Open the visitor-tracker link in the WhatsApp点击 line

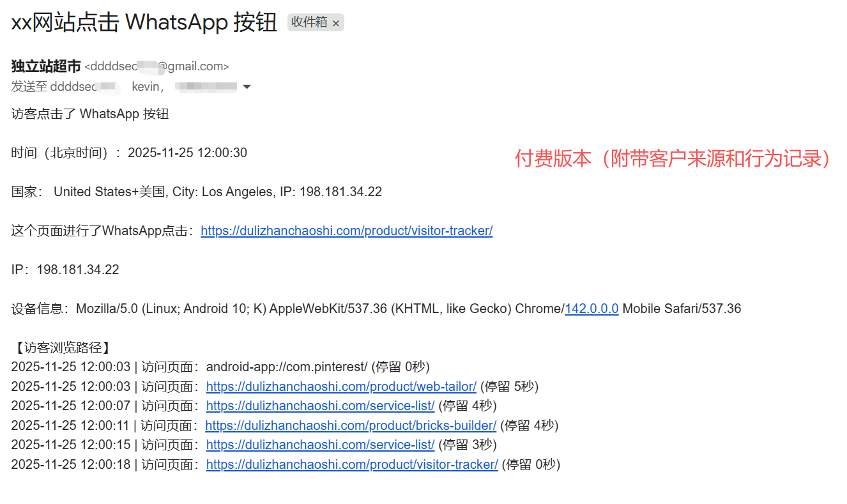(x=346, y=231)
